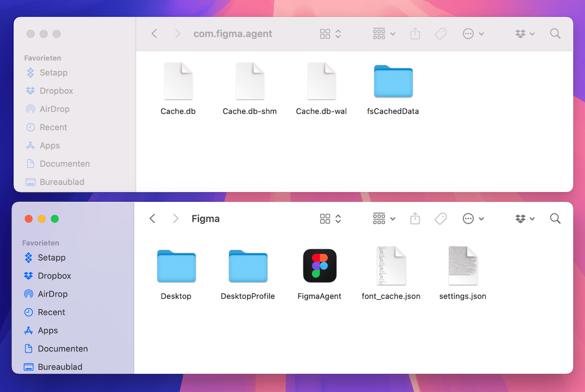Select the Cache.db file
585x392 pixels.
pyautogui.click(x=178, y=81)
